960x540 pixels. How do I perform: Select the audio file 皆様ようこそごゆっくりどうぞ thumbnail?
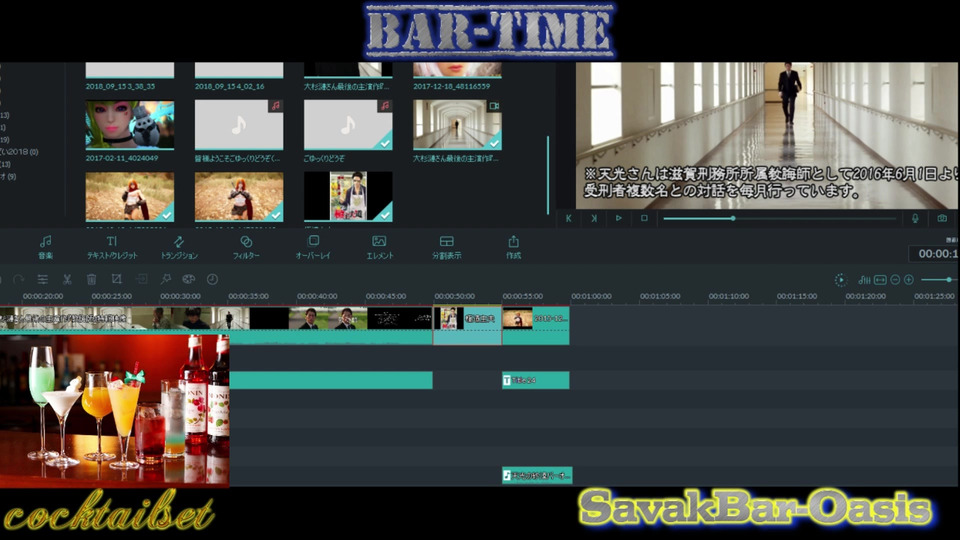click(239, 125)
